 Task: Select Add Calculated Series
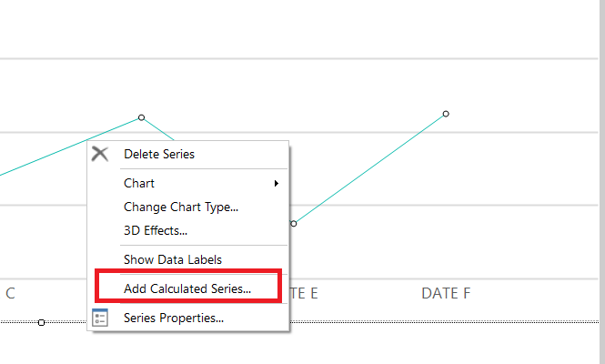187,288
